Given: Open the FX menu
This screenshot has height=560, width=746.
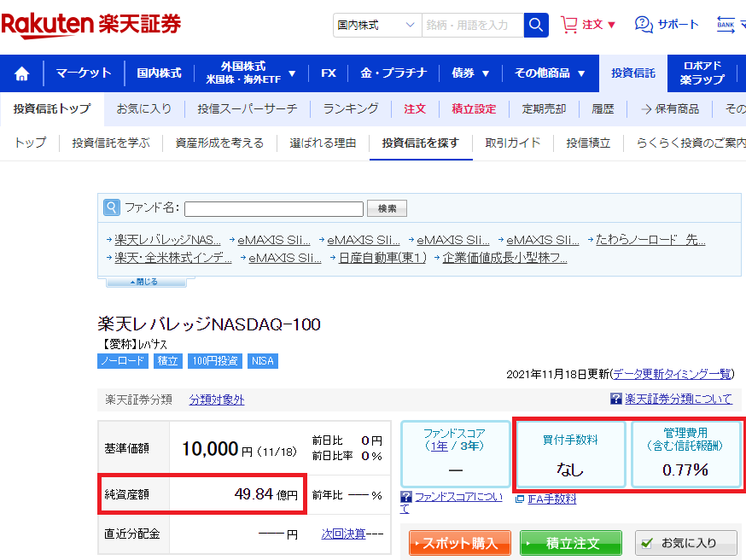Looking at the screenshot, I should (329, 73).
